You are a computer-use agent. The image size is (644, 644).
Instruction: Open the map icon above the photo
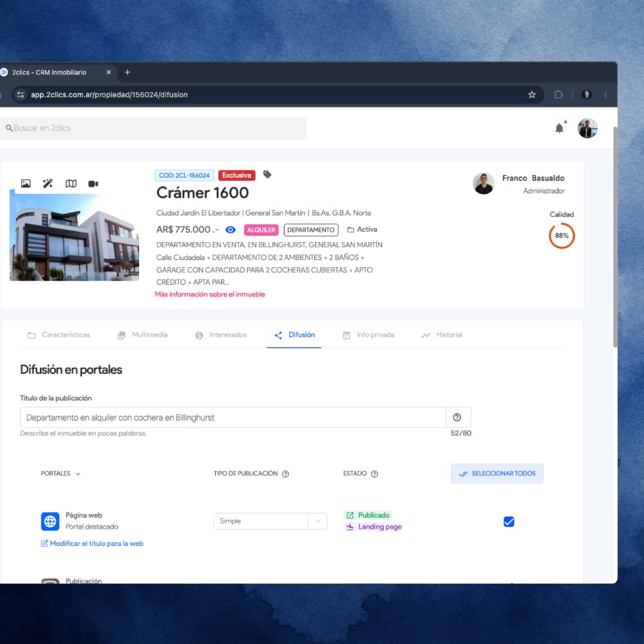click(x=71, y=184)
